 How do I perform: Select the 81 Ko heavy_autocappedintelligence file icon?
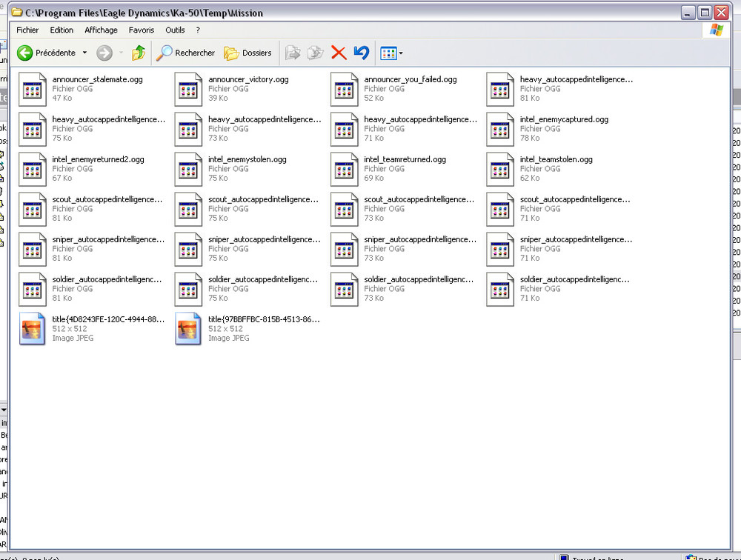click(500, 89)
